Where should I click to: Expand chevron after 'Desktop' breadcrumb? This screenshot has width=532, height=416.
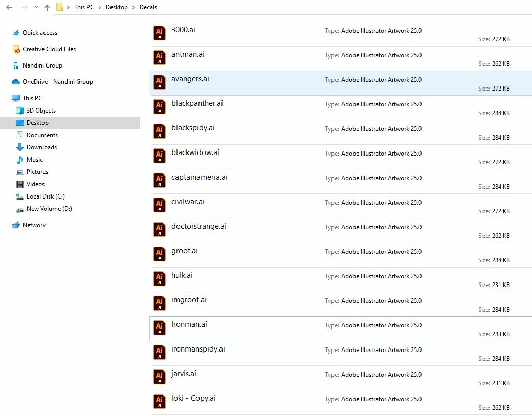point(134,7)
